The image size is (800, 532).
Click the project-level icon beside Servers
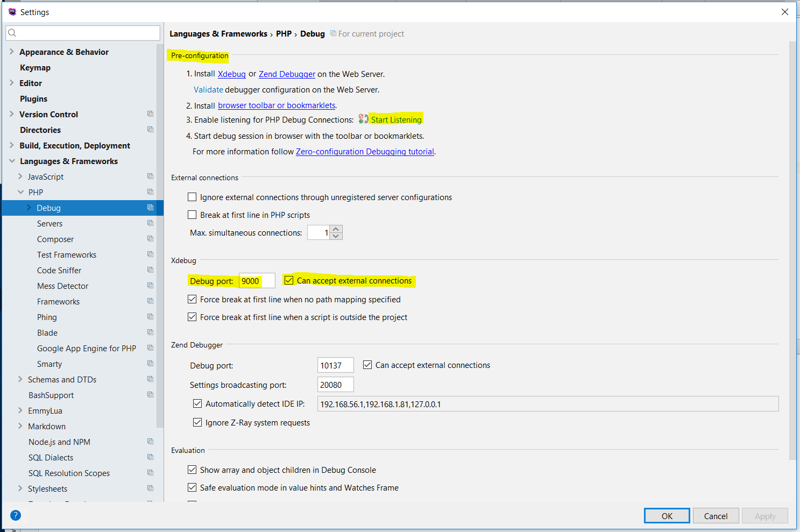[150, 223]
